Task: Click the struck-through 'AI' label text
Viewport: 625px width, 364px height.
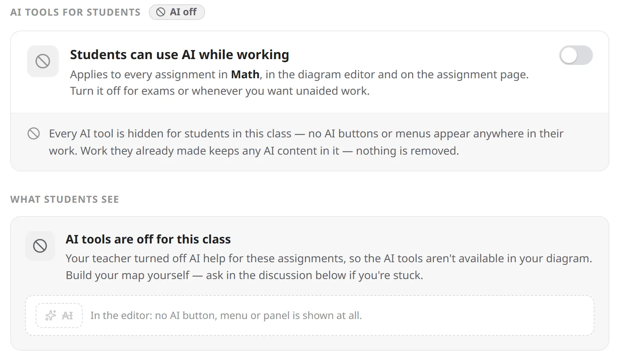Action: pyautogui.click(x=67, y=315)
